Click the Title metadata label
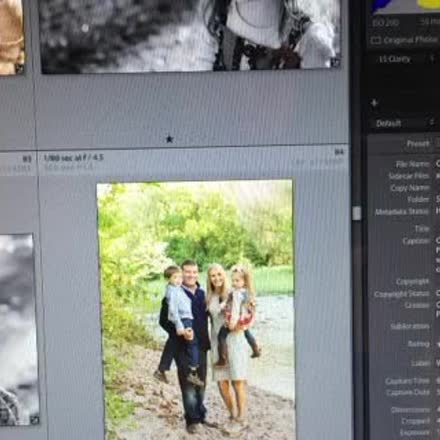The height and width of the screenshot is (440, 440). tap(422, 229)
